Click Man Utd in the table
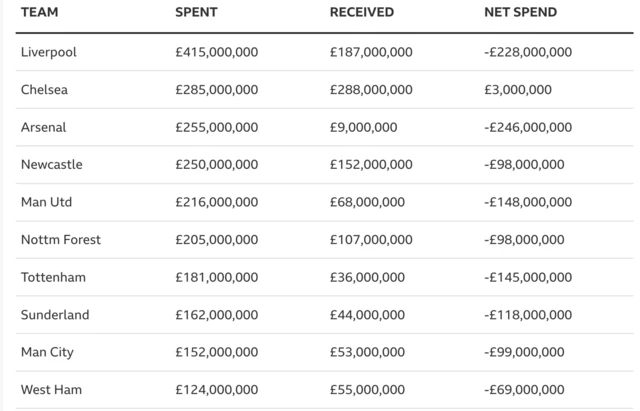This screenshot has width=640, height=411. tap(46, 202)
